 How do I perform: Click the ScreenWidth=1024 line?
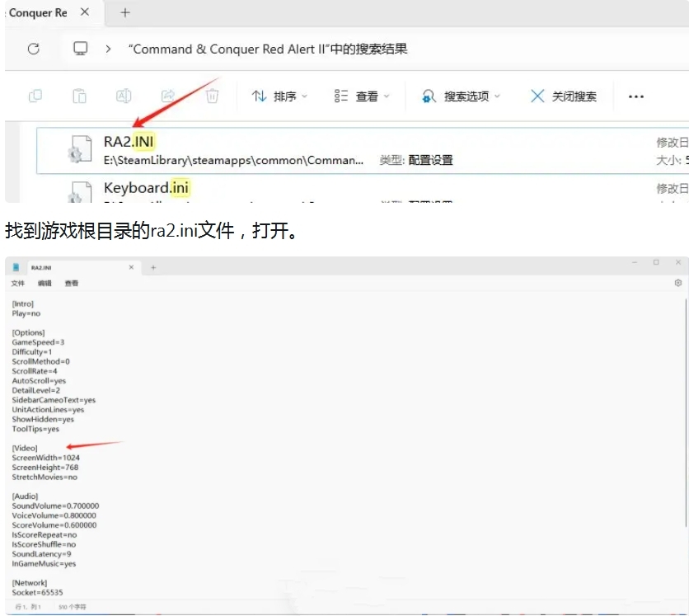pyautogui.click(x=45, y=458)
